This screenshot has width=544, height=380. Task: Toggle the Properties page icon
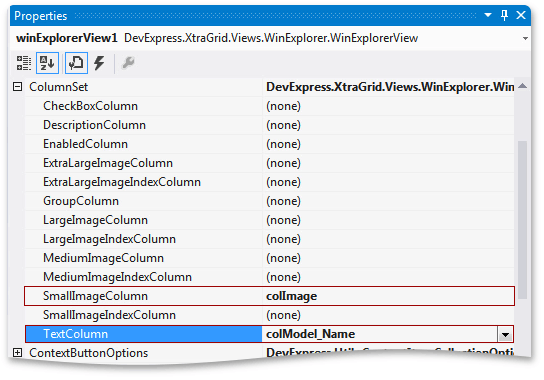[76, 63]
